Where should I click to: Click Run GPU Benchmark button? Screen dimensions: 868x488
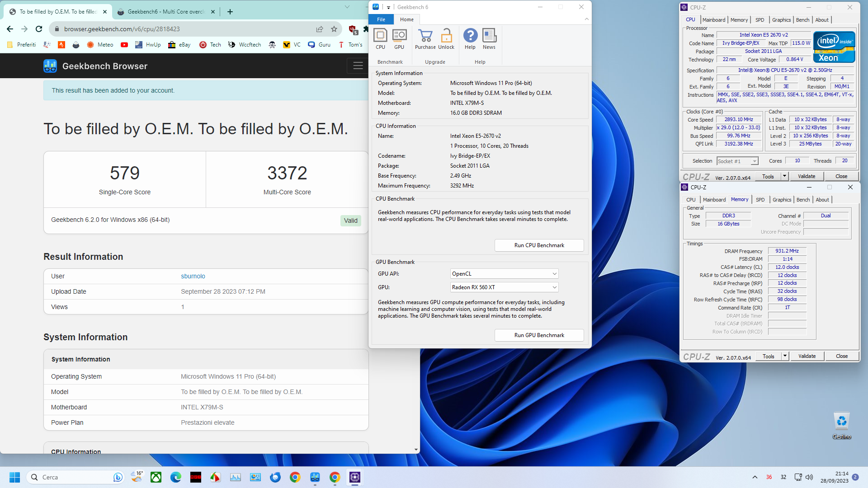[539, 335]
